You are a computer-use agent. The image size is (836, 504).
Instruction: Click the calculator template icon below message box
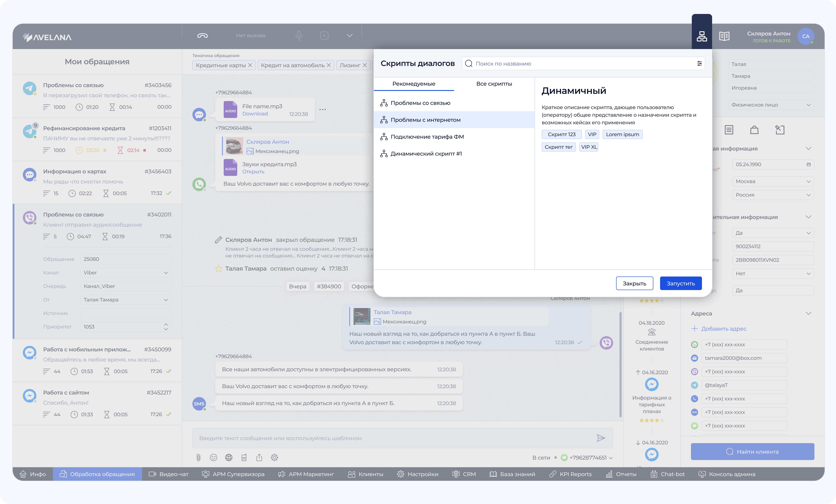(x=244, y=457)
